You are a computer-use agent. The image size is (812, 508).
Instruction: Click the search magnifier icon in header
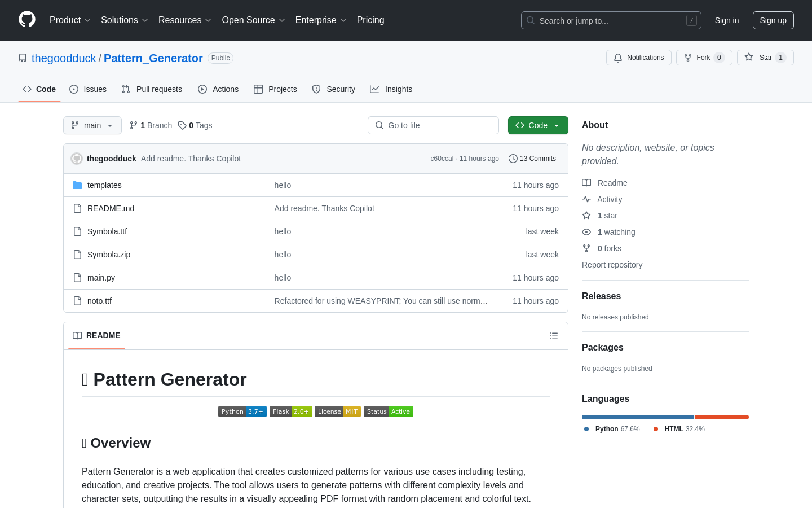click(531, 20)
